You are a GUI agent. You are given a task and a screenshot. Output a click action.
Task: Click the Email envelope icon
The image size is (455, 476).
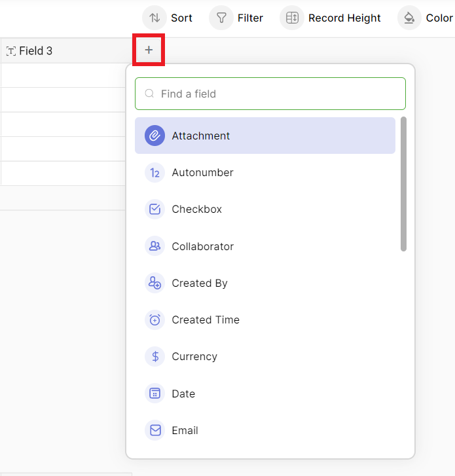[x=155, y=430]
